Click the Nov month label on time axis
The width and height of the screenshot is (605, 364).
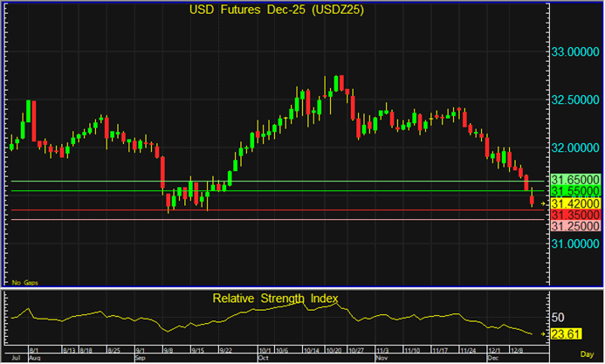[381, 358]
